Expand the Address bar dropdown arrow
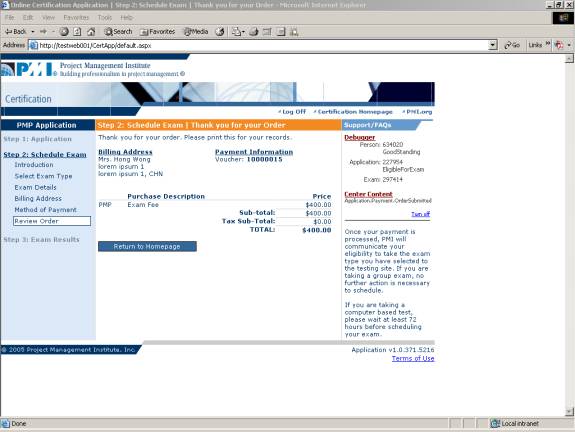The image size is (575, 432). (x=493, y=45)
